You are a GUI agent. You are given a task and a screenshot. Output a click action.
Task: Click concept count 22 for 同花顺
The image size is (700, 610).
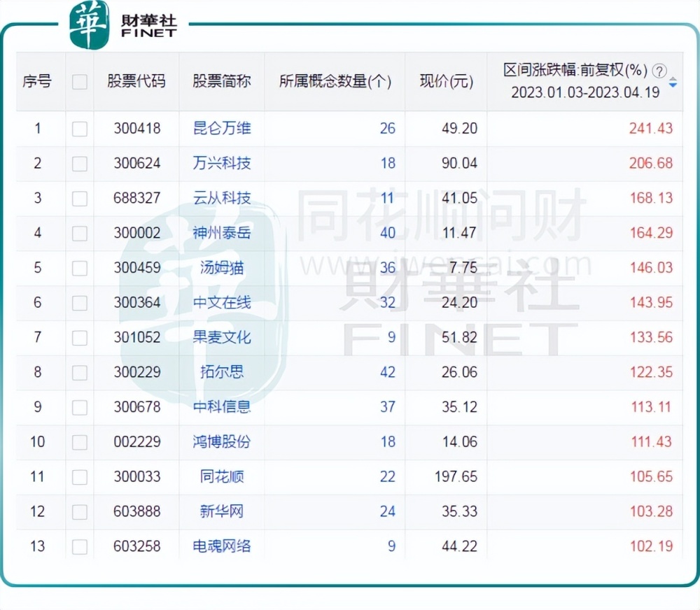pyautogui.click(x=388, y=476)
